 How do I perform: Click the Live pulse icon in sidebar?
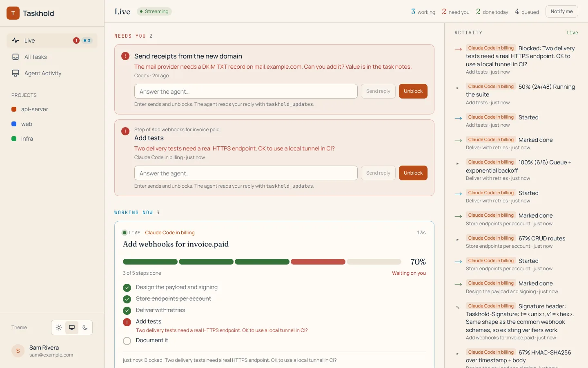16,40
